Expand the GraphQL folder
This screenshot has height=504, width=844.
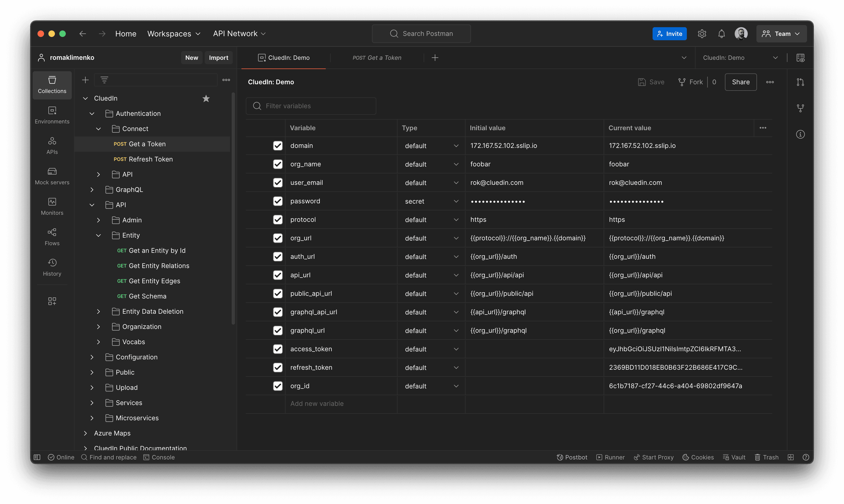point(92,189)
